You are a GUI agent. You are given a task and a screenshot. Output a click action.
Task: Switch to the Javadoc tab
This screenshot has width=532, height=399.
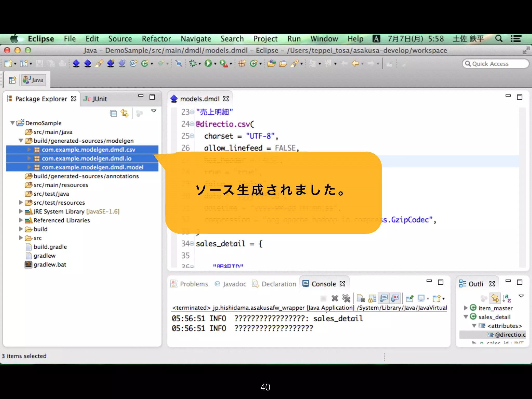(230, 284)
